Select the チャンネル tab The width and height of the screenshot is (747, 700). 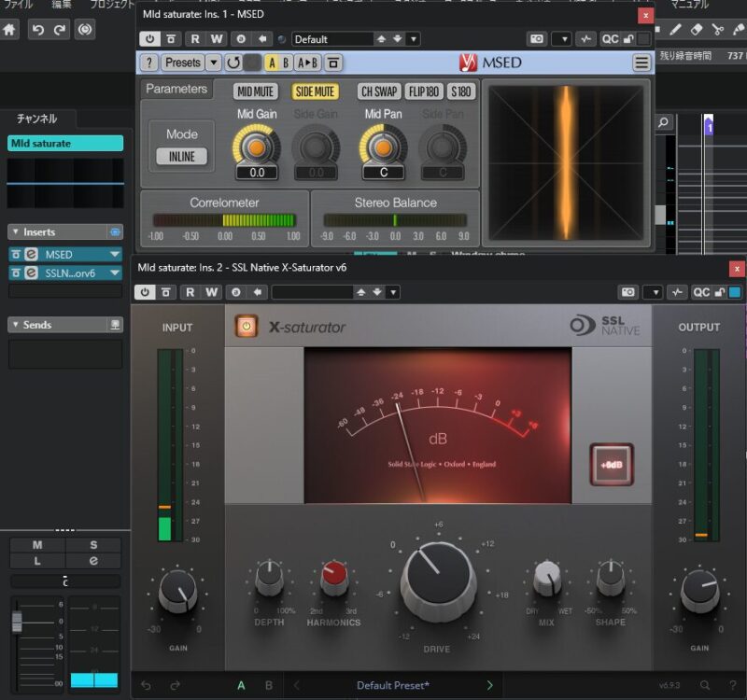[x=36, y=119]
